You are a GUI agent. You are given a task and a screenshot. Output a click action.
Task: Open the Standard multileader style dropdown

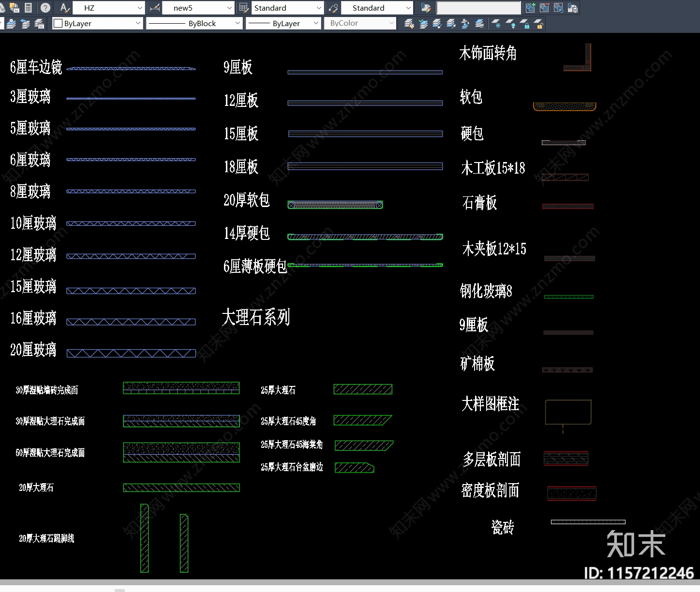(377, 8)
